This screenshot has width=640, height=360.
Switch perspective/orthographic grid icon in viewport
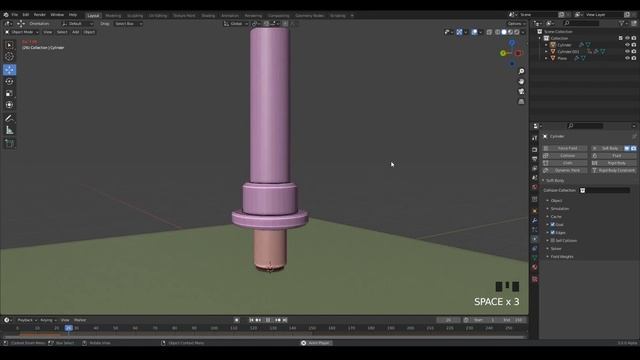(521, 102)
